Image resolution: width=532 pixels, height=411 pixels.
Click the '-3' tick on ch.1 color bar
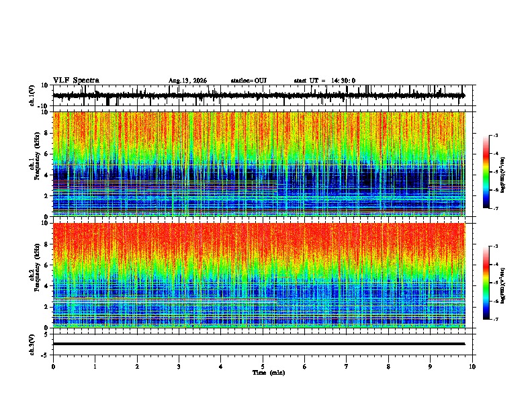pos(495,135)
